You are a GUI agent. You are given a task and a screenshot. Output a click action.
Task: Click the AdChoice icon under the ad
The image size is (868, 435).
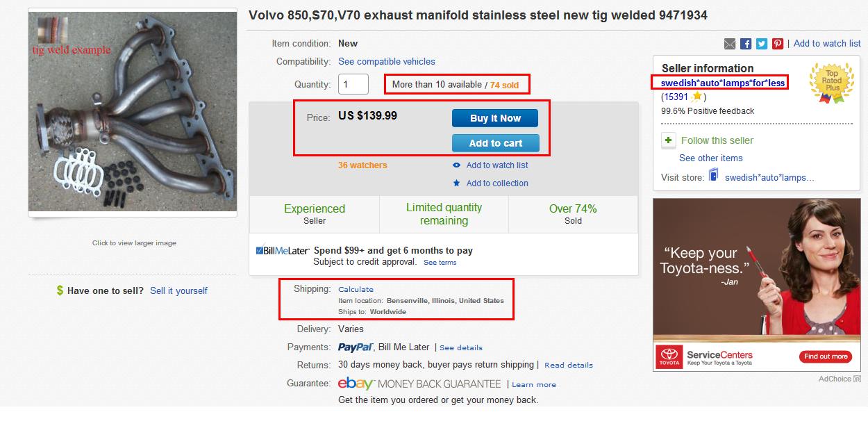coord(858,379)
